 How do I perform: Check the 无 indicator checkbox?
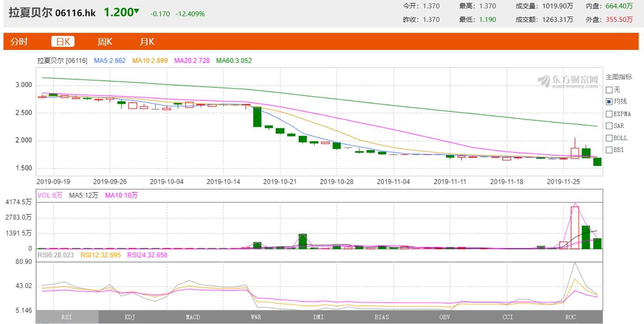click(609, 90)
